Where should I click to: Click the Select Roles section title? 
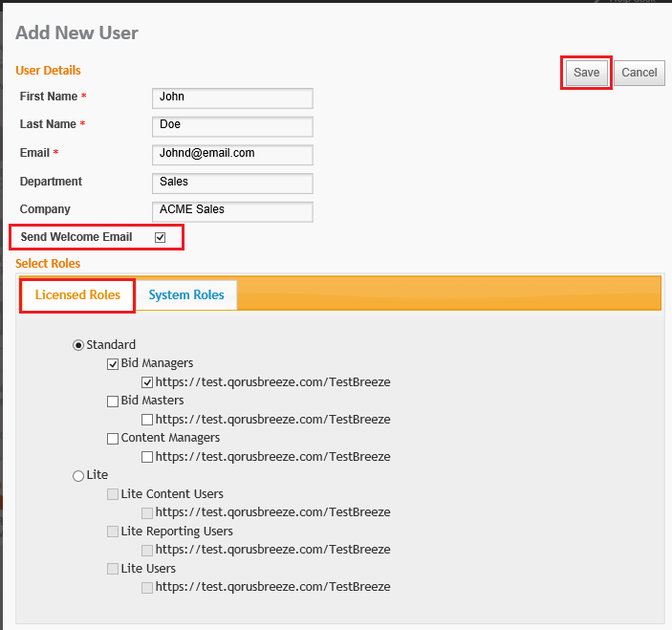coord(48,263)
